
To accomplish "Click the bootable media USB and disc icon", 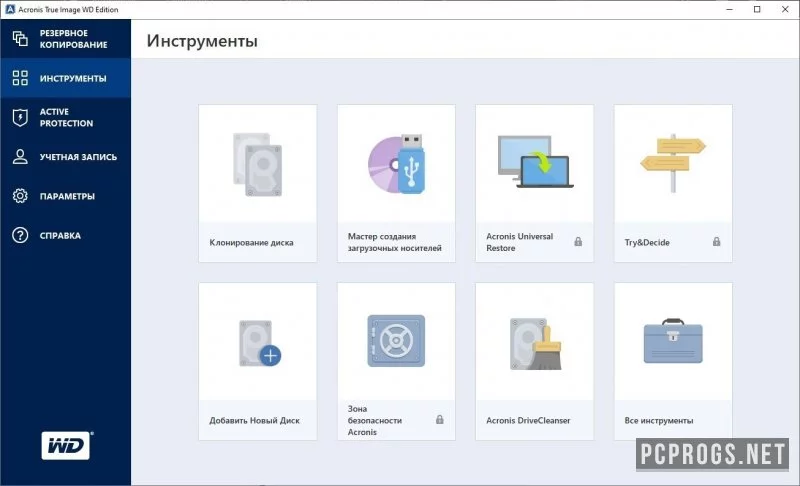I will click(396, 164).
